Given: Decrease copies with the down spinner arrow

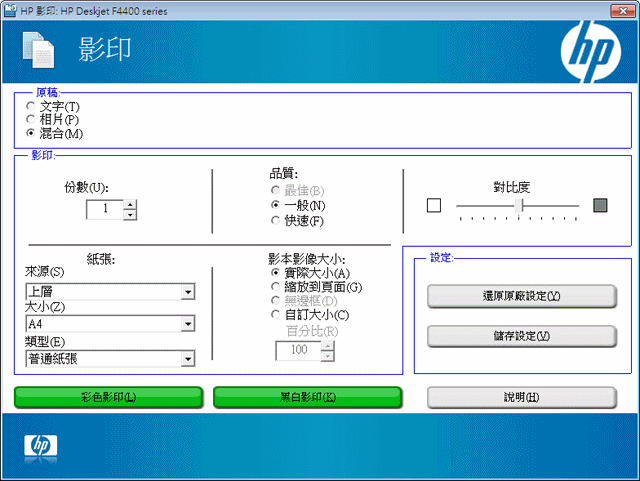Looking at the screenshot, I should pyautogui.click(x=130, y=214).
